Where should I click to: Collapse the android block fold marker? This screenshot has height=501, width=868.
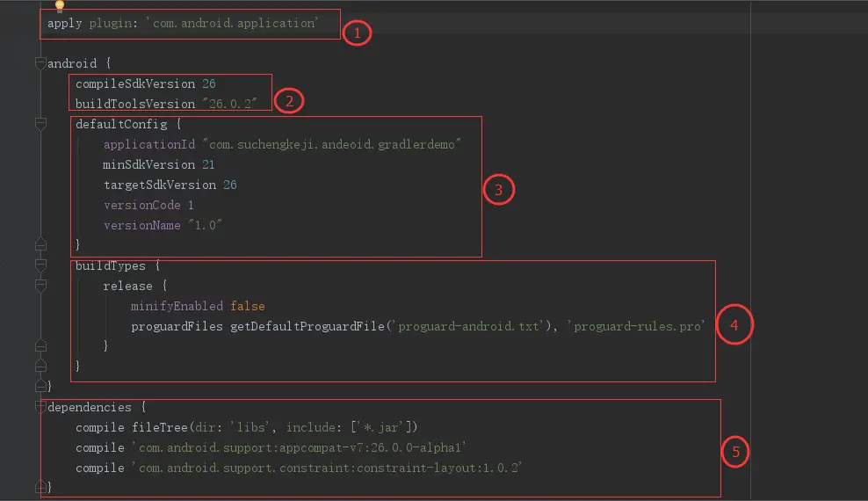click(40, 63)
